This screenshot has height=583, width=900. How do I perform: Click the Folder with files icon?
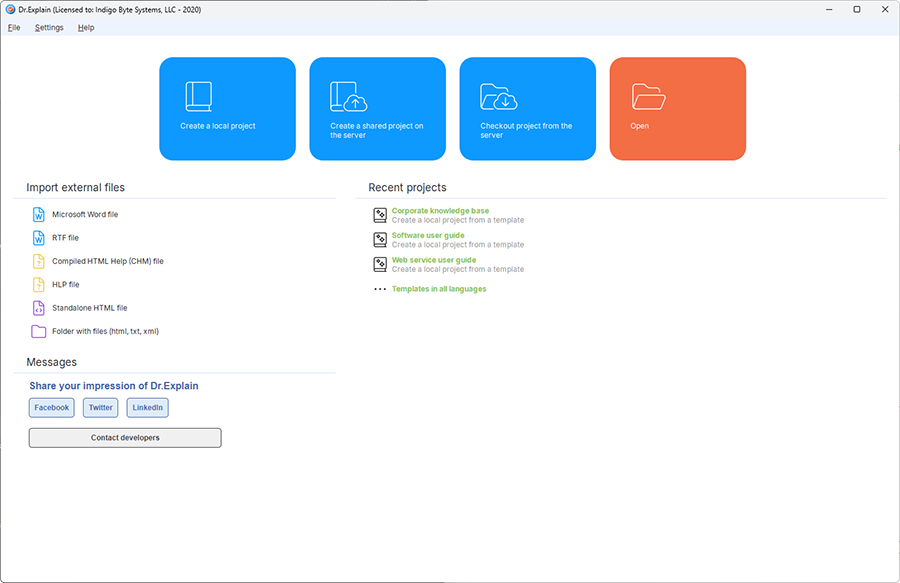tap(38, 331)
